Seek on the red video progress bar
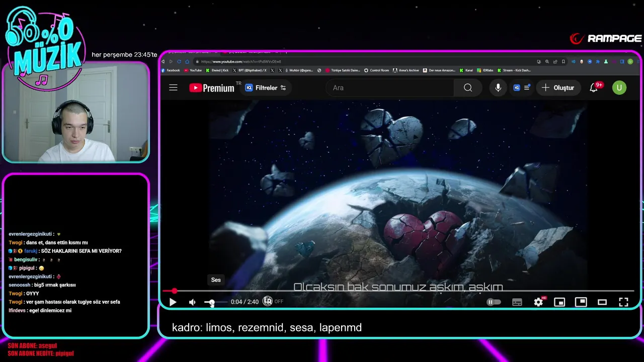The image size is (644, 362). (x=398, y=291)
